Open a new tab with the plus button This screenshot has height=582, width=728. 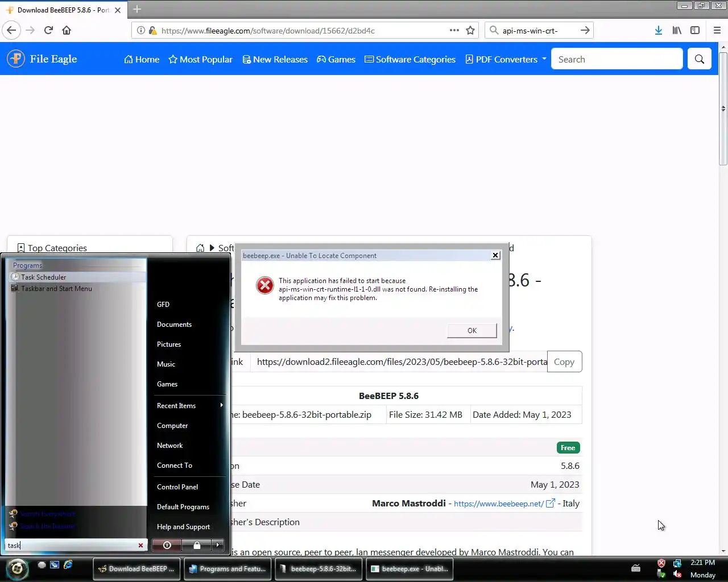coord(137,10)
